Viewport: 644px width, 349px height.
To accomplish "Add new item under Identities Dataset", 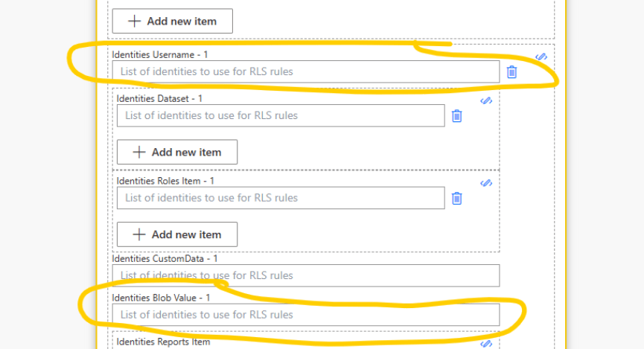I will click(176, 152).
